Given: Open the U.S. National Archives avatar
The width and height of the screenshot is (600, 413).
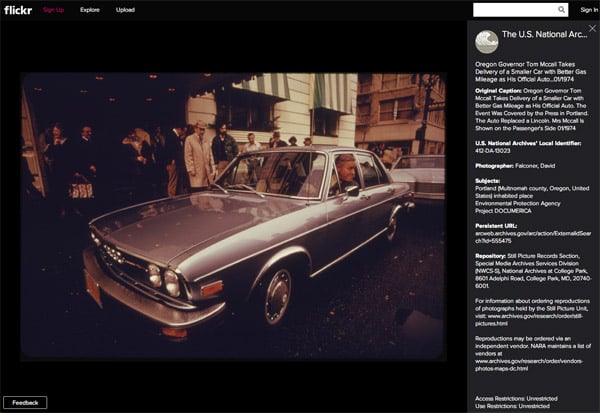Looking at the screenshot, I should (486, 42).
